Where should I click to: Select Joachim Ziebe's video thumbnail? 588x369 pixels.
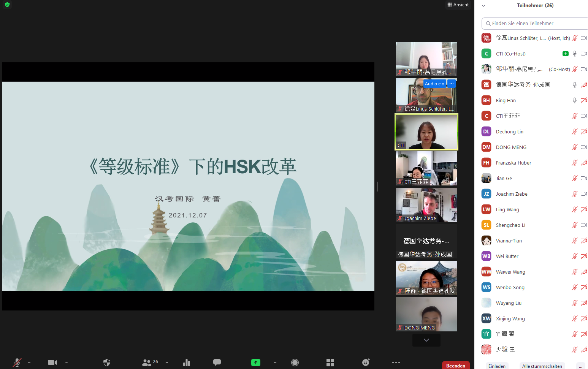[426, 205]
